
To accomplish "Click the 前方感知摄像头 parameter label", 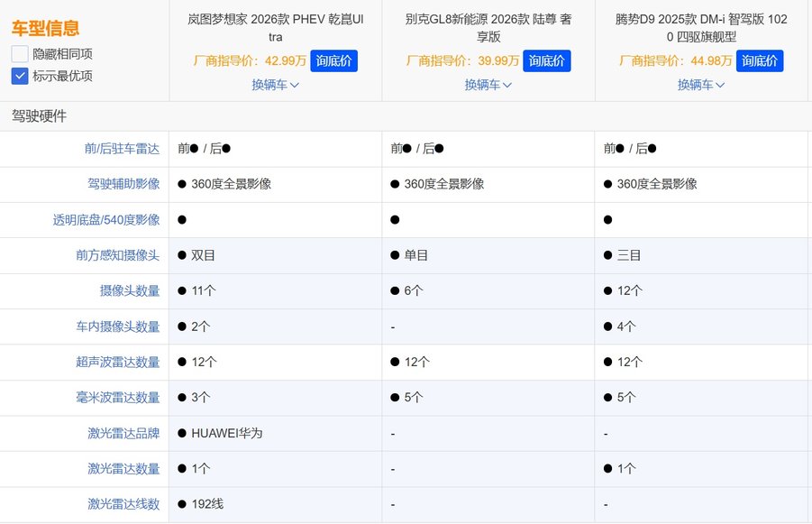I will pyautogui.click(x=118, y=255).
